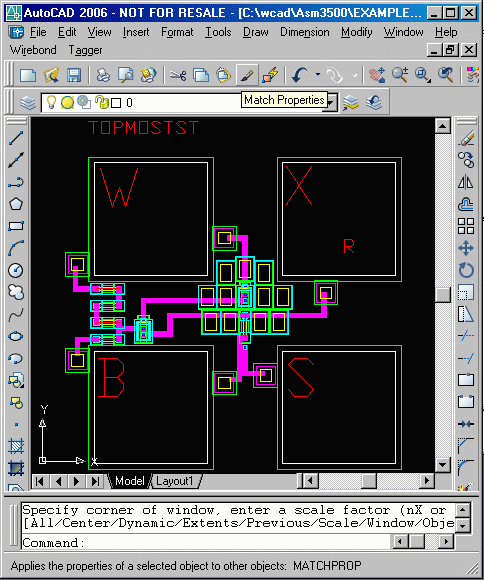
Task: Open the Insert menu
Action: tap(136, 32)
